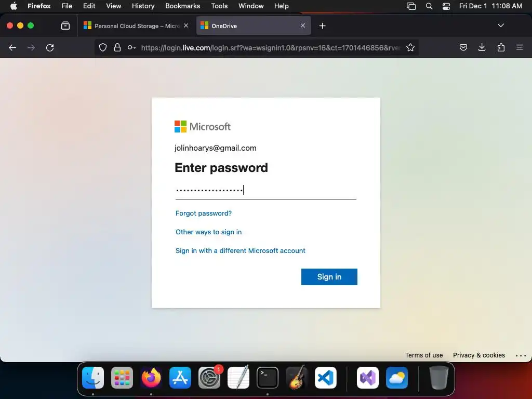Open Other ways to sign in
This screenshot has width=532, height=399.
(209, 232)
